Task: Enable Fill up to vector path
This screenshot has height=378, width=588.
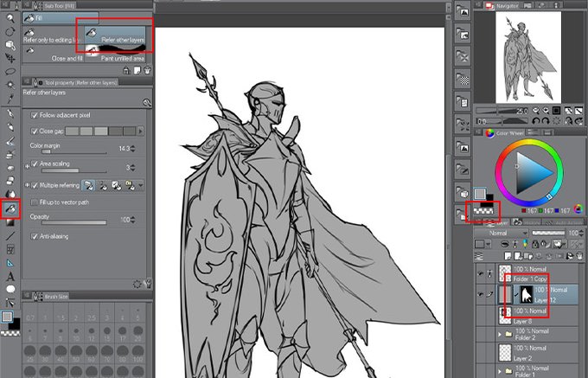Action: click(x=35, y=202)
